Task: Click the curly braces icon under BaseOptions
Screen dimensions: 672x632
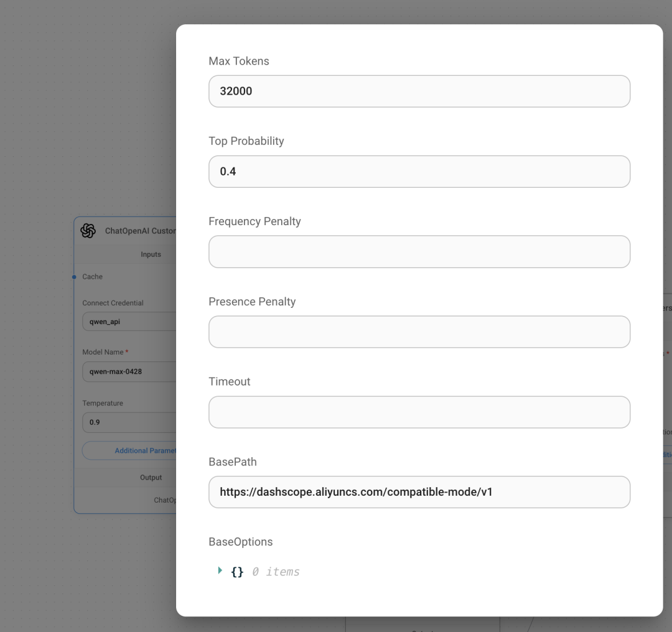Action: tap(237, 572)
